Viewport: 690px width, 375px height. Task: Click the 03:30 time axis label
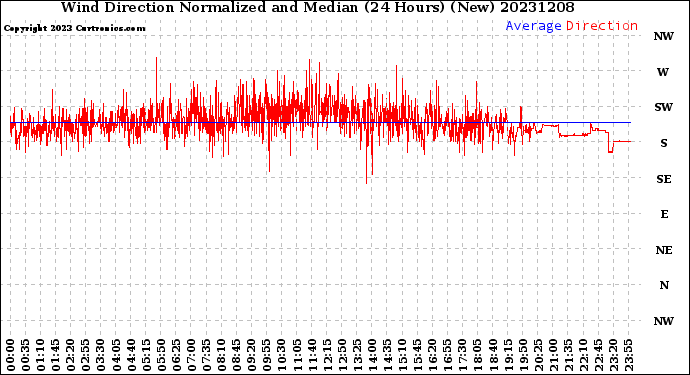101,355
